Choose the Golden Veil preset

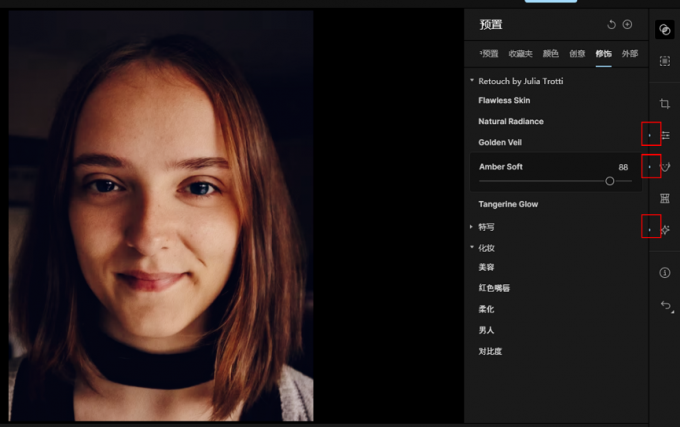click(x=500, y=142)
